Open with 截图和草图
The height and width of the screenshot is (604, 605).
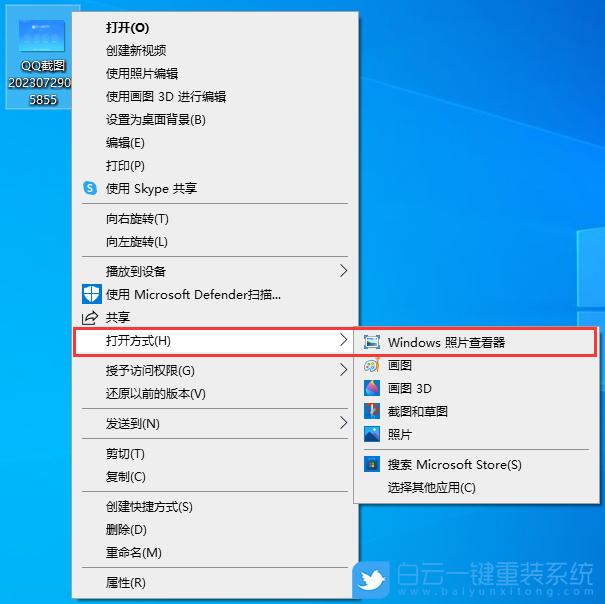(x=476, y=411)
